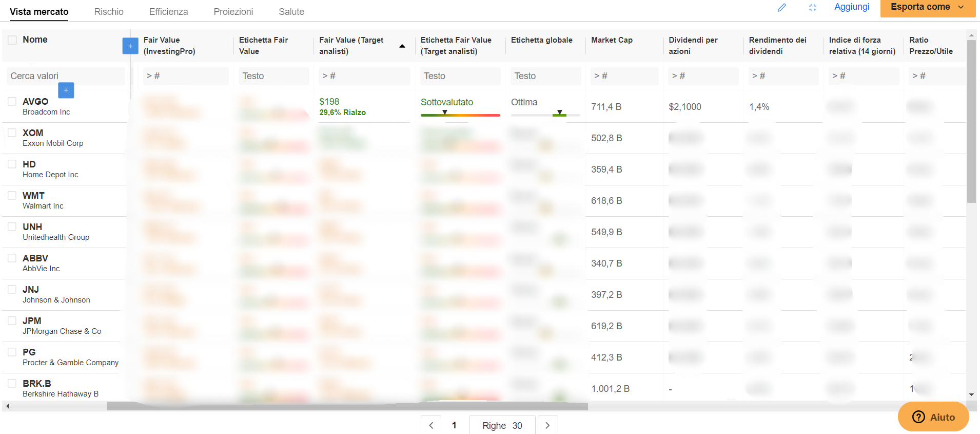Click the 1,4% dividend yield cell
The image size is (980, 434).
[759, 107]
